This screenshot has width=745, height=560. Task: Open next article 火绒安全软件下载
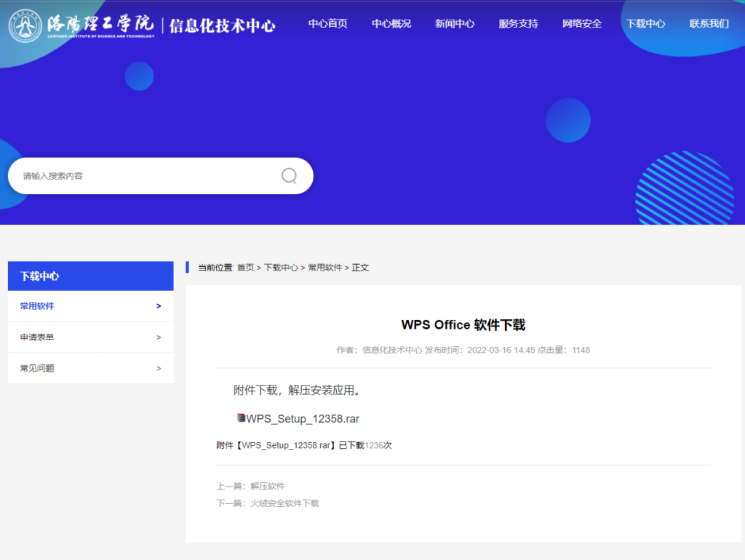(284, 503)
